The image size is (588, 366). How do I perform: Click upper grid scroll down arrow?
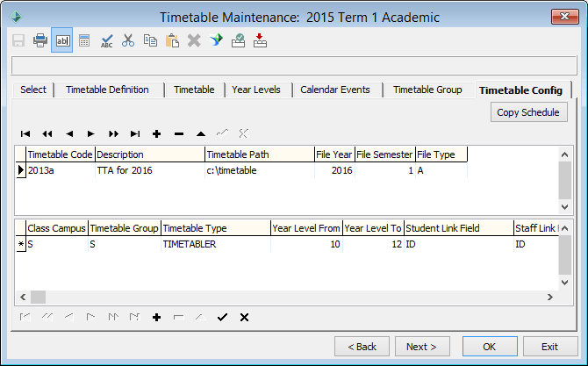click(565, 206)
